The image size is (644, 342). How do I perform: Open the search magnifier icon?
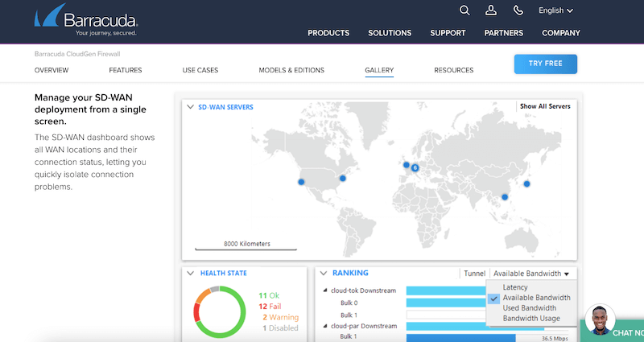(x=464, y=10)
